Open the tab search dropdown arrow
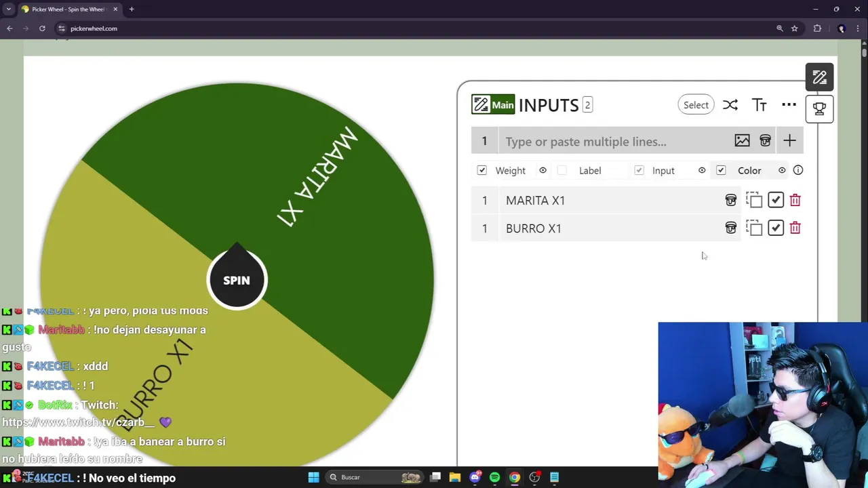Viewport: 868px width, 488px height. (x=8, y=9)
